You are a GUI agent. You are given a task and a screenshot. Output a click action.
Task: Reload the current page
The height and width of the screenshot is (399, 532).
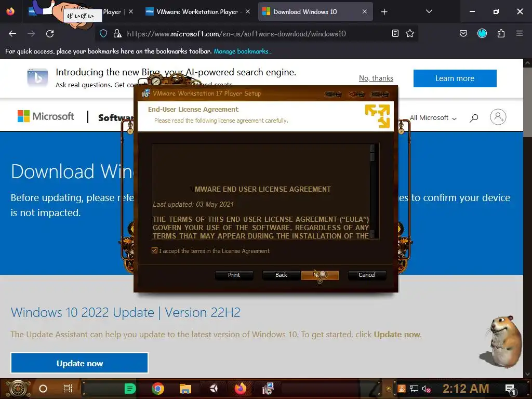50,34
